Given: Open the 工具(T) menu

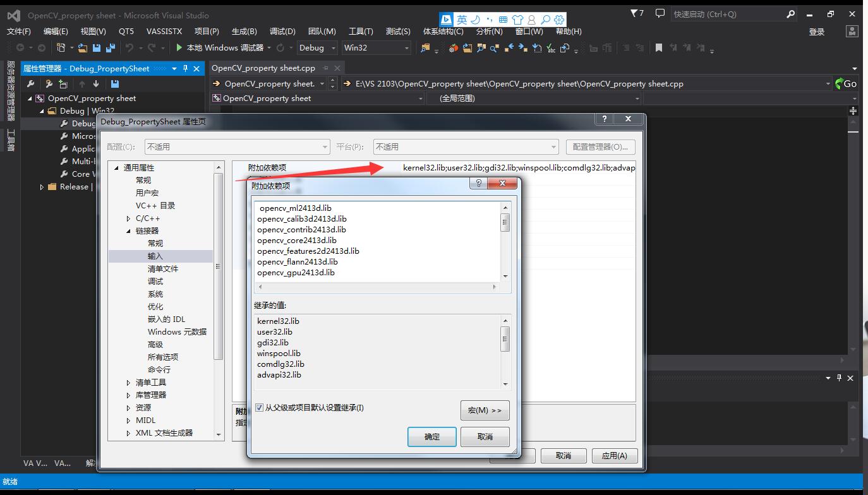Looking at the screenshot, I should click(361, 31).
